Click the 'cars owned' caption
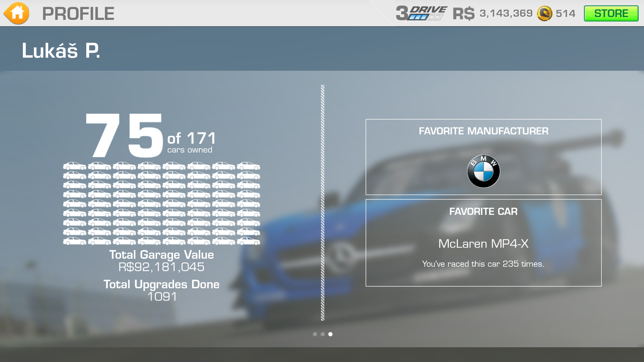644x362 pixels. (190, 150)
